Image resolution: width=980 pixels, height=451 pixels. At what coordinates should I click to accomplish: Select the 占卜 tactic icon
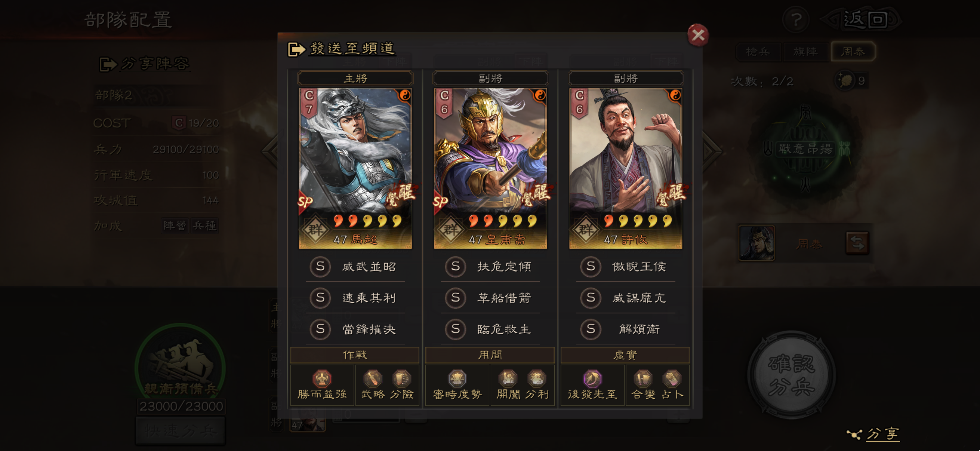(672, 379)
